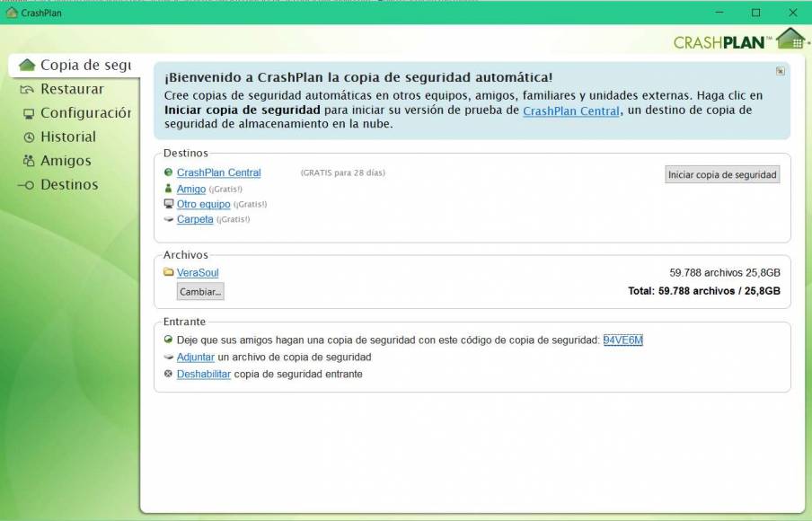Click the Destinos connector icon in sidebar
The image size is (812, 521).
click(x=28, y=184)
